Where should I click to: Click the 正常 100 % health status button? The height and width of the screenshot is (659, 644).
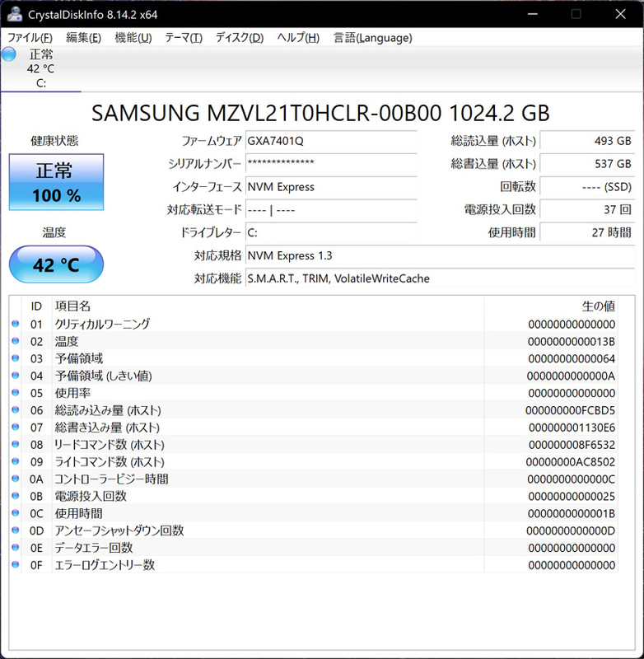click(x=56, y=182)
